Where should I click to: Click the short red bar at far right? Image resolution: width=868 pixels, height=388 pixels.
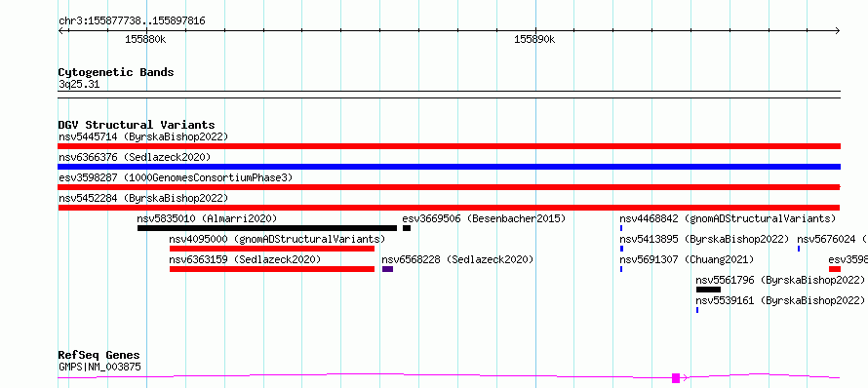point(834,269)
